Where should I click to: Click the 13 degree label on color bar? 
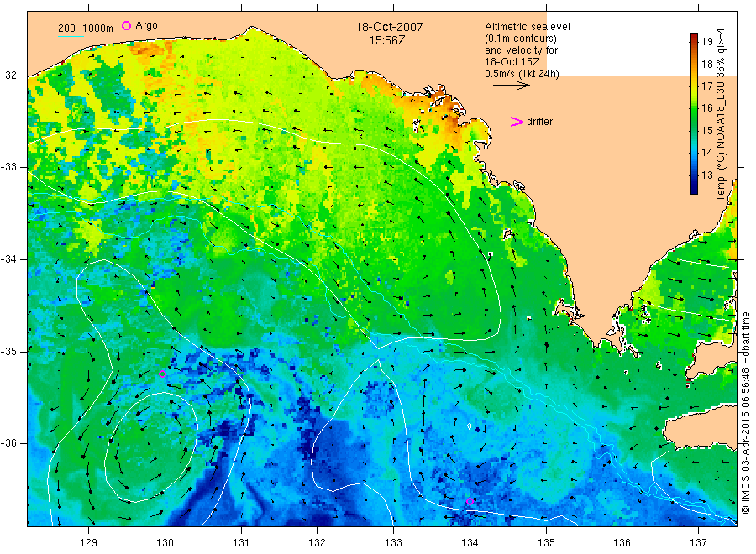pyautogui.click(x=706, y=175)
